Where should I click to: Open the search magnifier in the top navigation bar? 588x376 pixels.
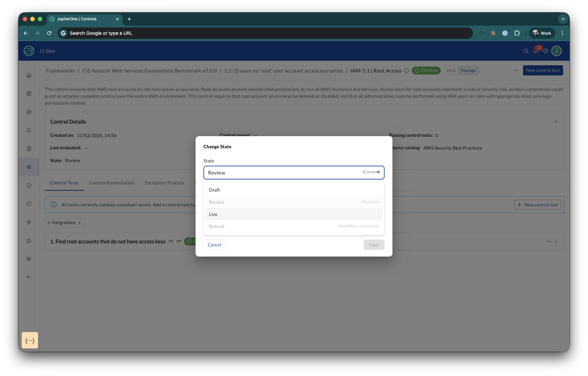coord(526,51)
